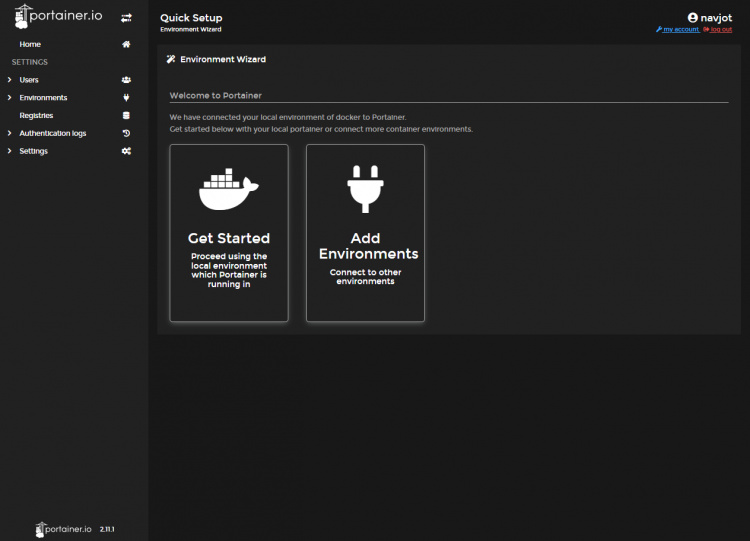The image size is (750, 541).
Task: Expand the Users sidebar section chevron
Action: coord(9,80)
